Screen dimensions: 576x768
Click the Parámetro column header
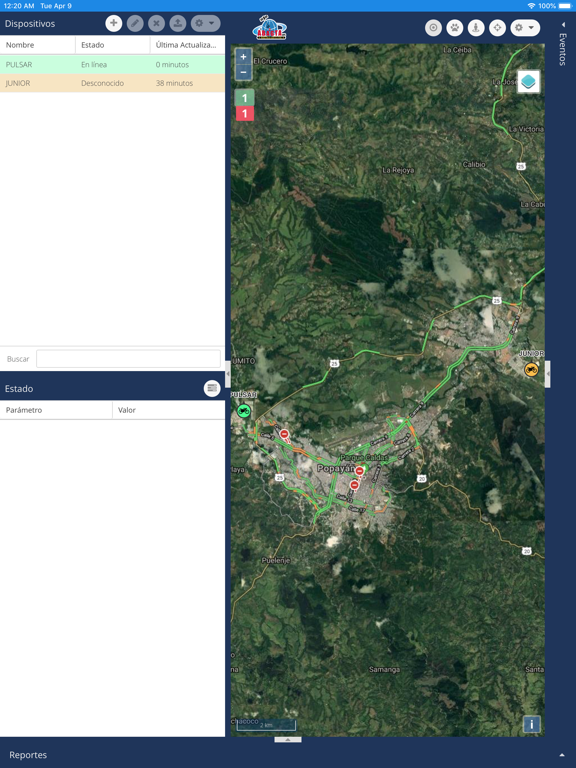point(56,410)
